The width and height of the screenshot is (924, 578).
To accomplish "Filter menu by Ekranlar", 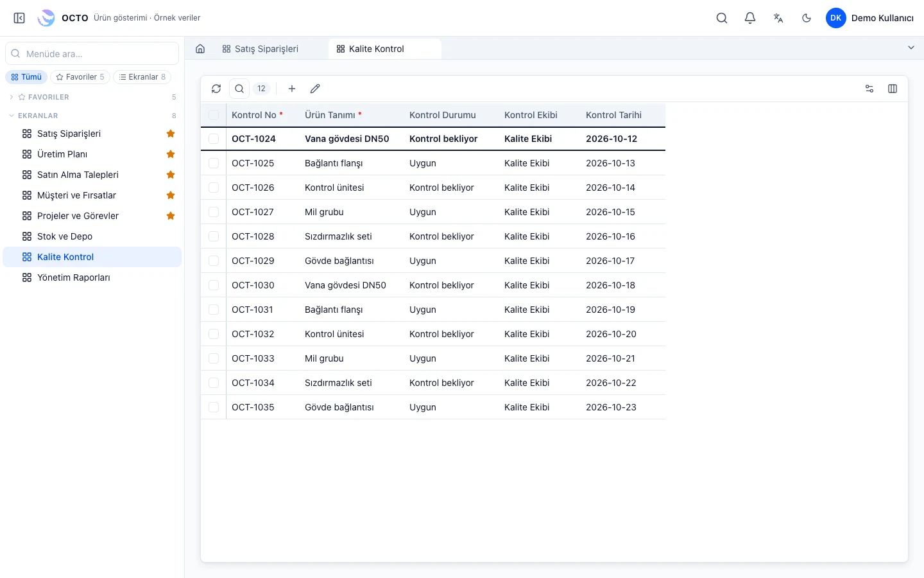I will click(142, 77).
